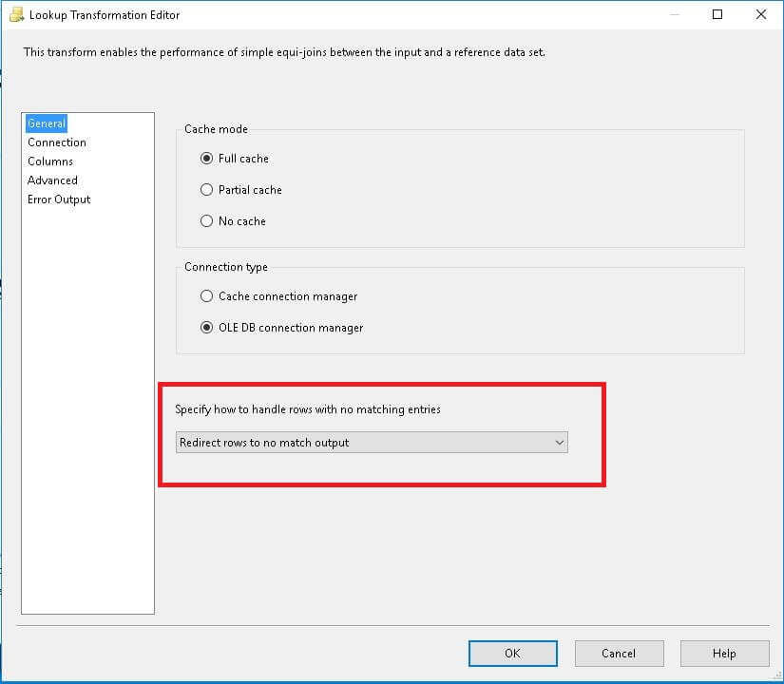Click the 'Cache mode' group label
Screen dimensions: 784x684
click(216, 129)
